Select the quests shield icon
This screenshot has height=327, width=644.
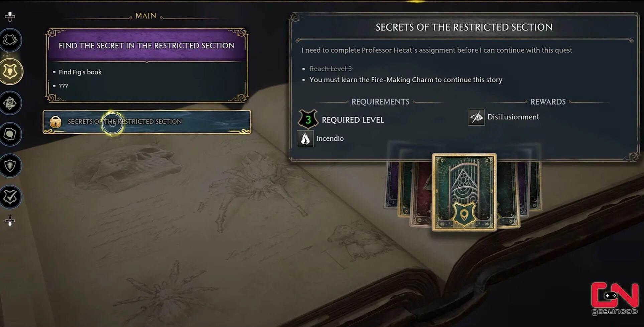pyautogui.click(x=11, y=71)
